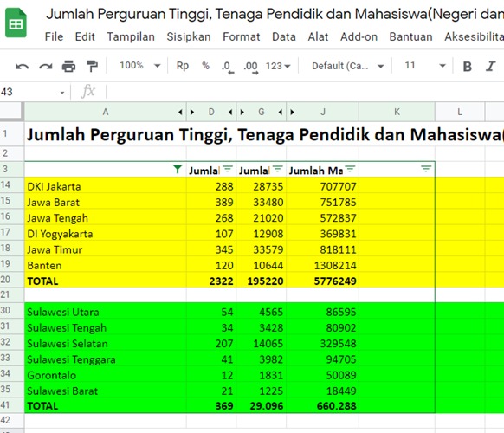Click the Print icon
This screenshot has height=433, width=504.
(68, 67)
